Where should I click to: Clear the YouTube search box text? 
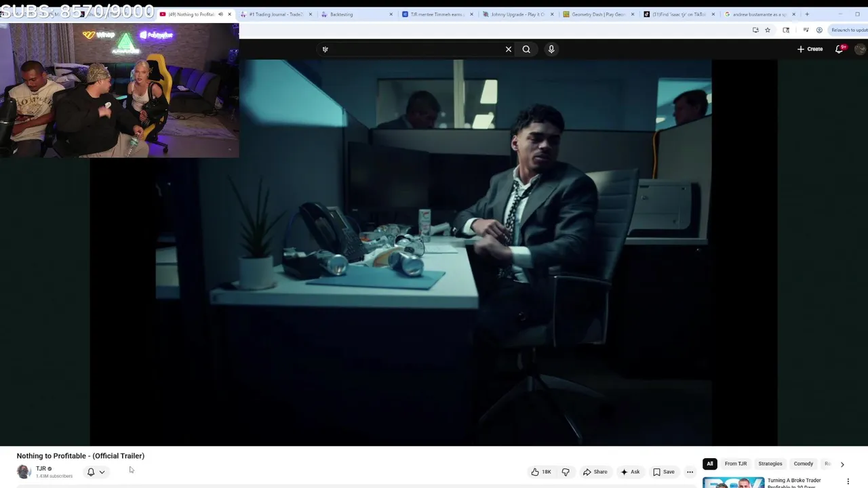508,49
